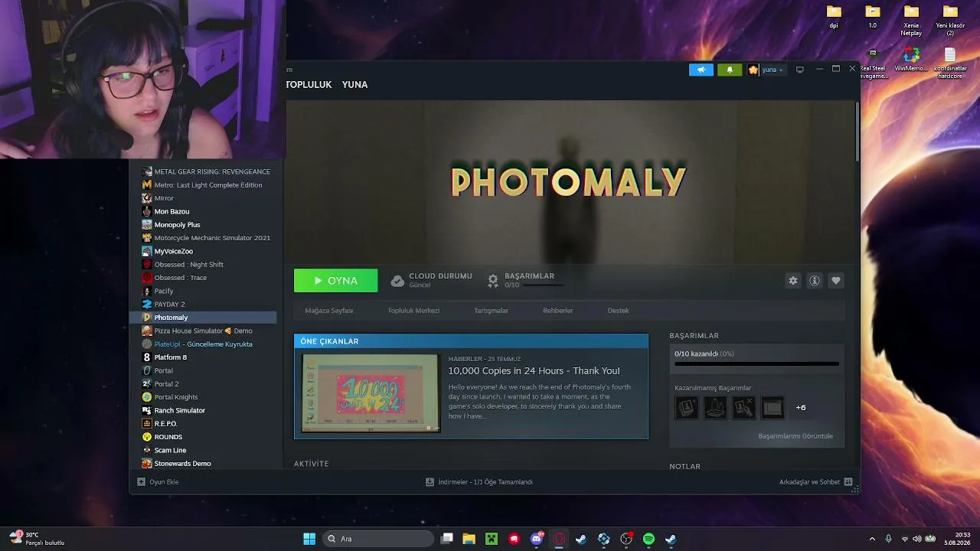Open the YUNA profile menu
980x551 pixels.
tap(354, 85)
